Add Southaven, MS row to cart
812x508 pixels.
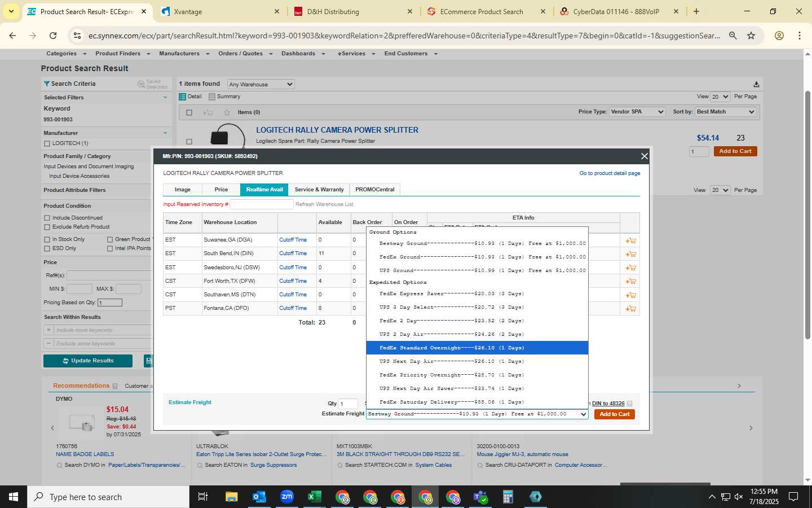(x=630, y=295)
